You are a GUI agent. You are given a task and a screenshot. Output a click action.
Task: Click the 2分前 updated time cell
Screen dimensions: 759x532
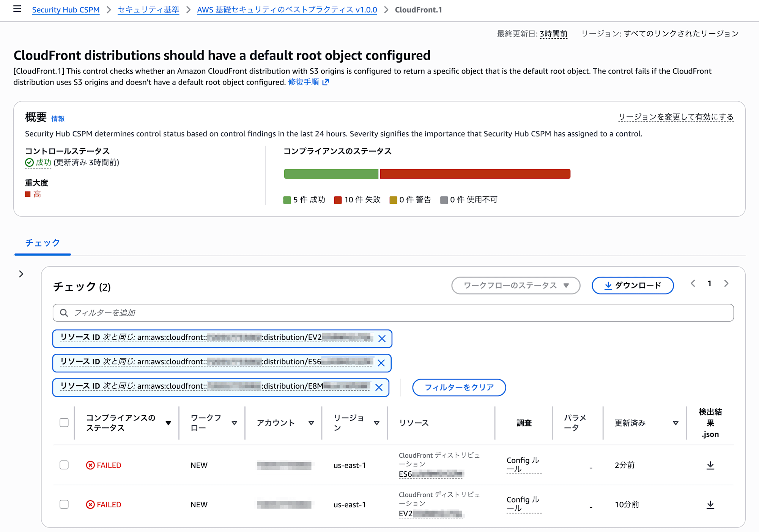pos(625,465)
